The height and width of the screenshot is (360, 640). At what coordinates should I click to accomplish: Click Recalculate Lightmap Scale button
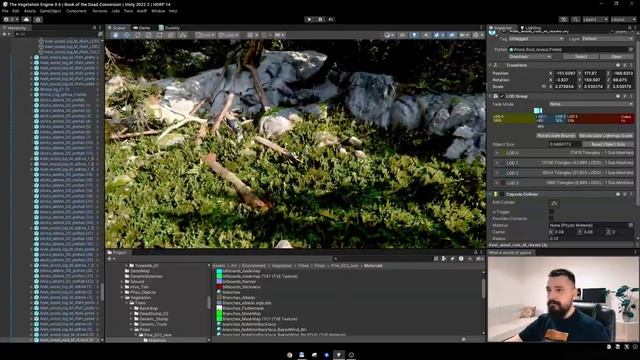click(606, 136)
